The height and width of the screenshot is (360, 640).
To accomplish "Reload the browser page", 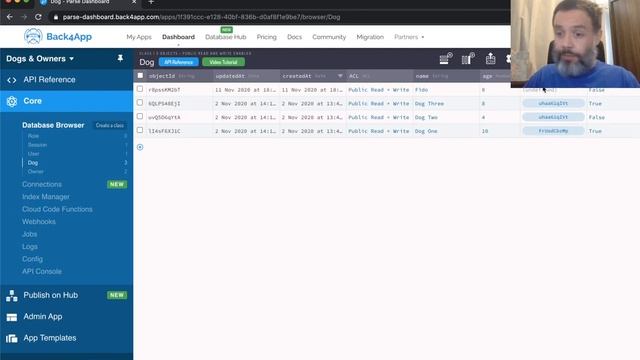I will tap(38, 17).
